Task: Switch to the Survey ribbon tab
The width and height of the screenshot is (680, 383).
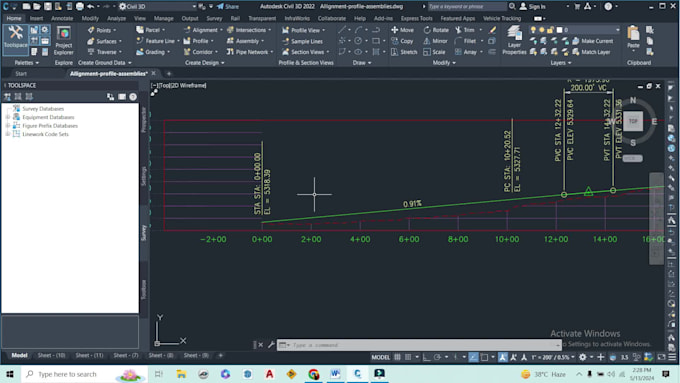Action: point(214,18)
